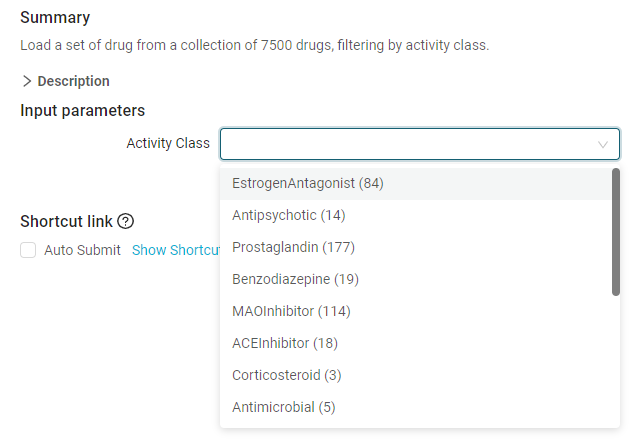Expand the Description chevron
Screen dimensions: 633x440
click(27, 81)
